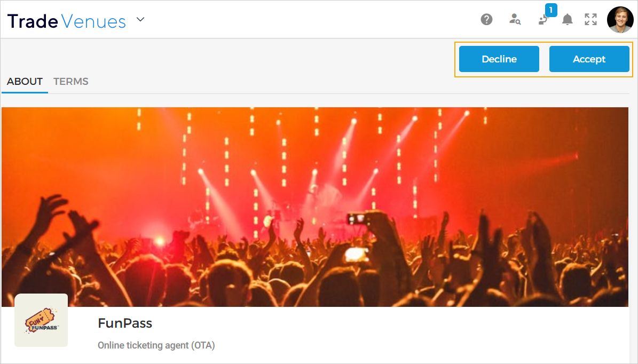Switch to the TERMS tab
The image size is (638, 364).
coord(71,82)
